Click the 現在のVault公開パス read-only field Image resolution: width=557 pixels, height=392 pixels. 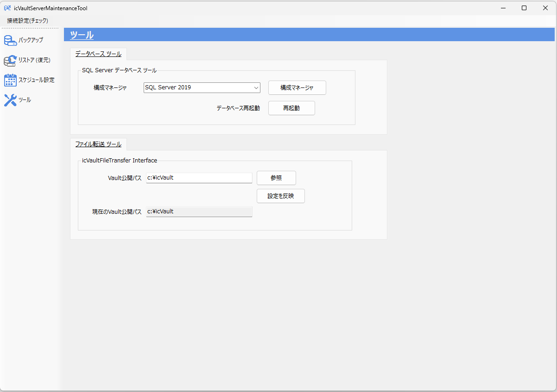199,212
